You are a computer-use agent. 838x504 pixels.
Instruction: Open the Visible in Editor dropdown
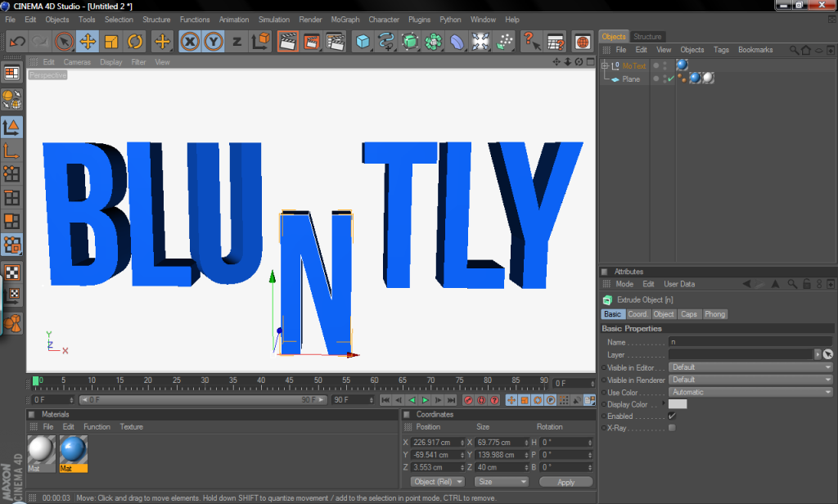click(x=750, y=367)
